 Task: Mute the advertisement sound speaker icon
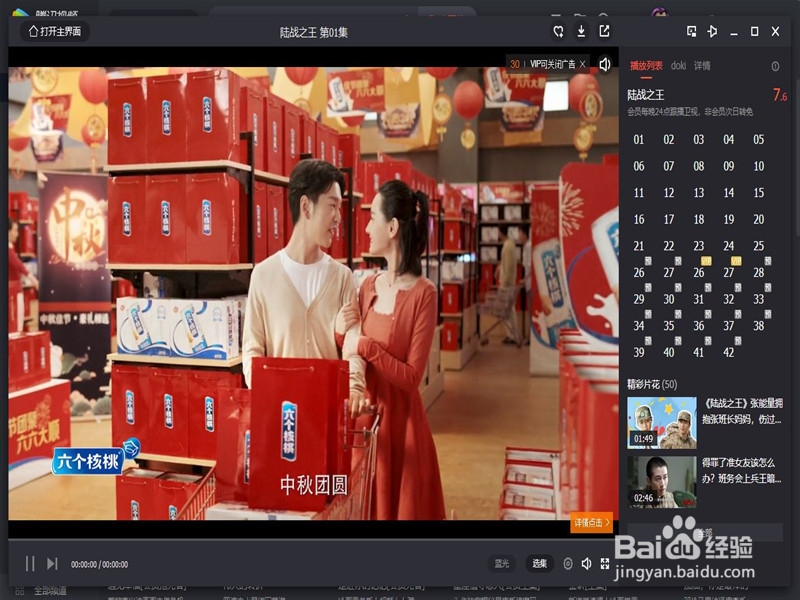pyautogui.click(x=605, y=64)
